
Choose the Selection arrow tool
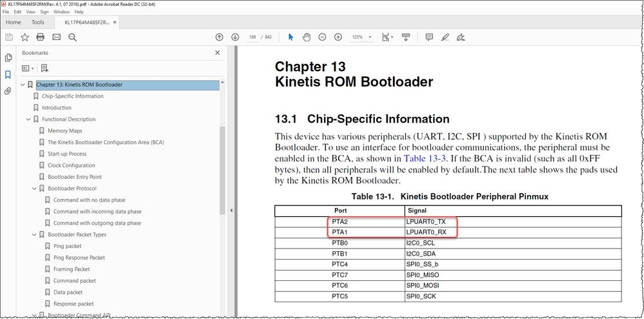291,37
